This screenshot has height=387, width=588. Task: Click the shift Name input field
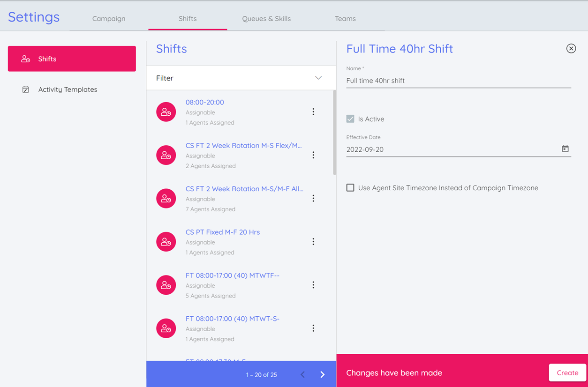(458, 81)
